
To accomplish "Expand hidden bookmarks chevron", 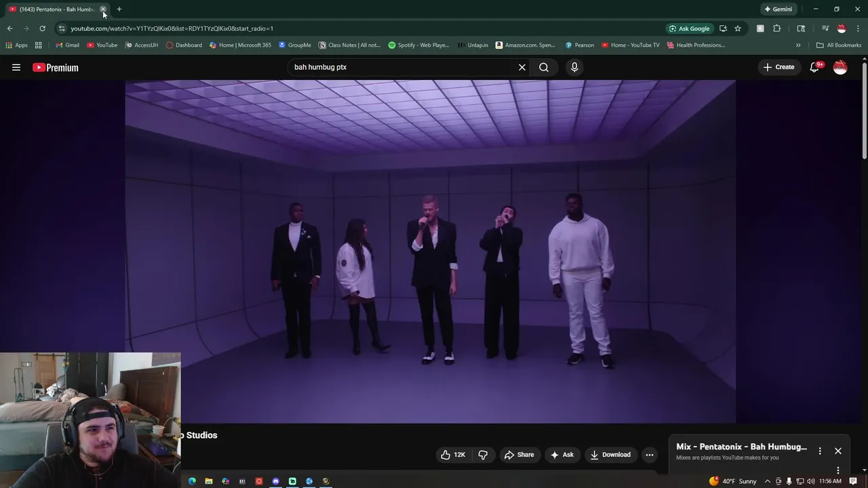I will 798,45.
